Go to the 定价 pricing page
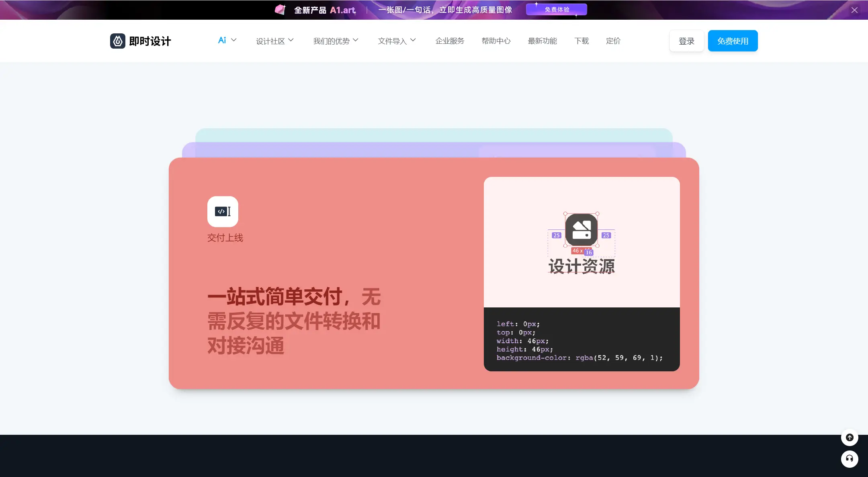The height and width of the screenshot is (477, 868). pyautogui.click(x=613, y=41)
